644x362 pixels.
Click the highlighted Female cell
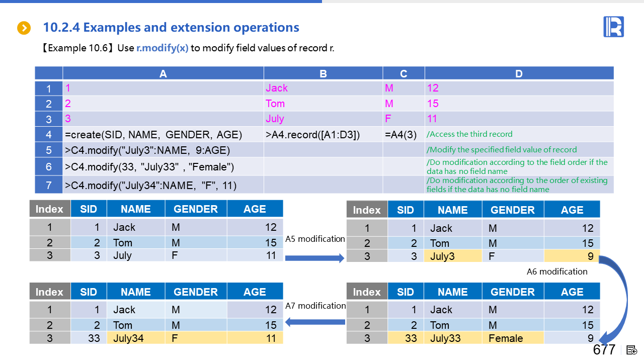tap(512, 338)
